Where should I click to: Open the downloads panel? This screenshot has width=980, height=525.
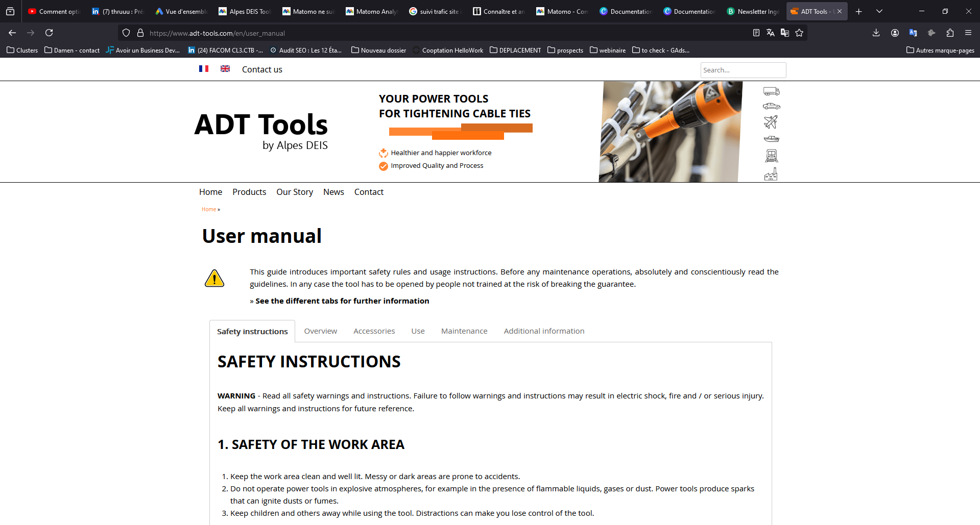point(876,33)
